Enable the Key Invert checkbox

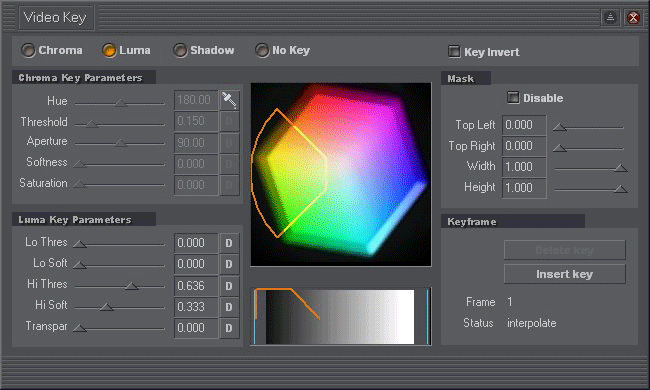tap(454, 51)
